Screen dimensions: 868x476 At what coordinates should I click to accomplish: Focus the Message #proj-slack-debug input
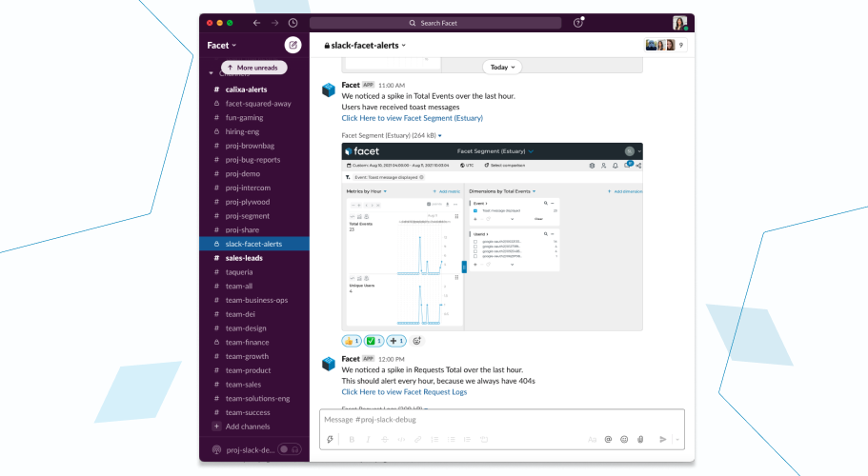502,420
